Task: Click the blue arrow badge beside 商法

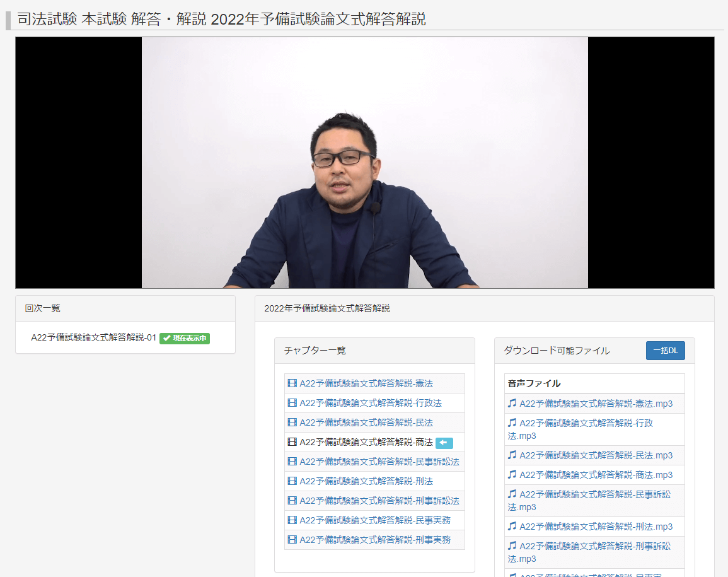Action: (x=444, y=443)
